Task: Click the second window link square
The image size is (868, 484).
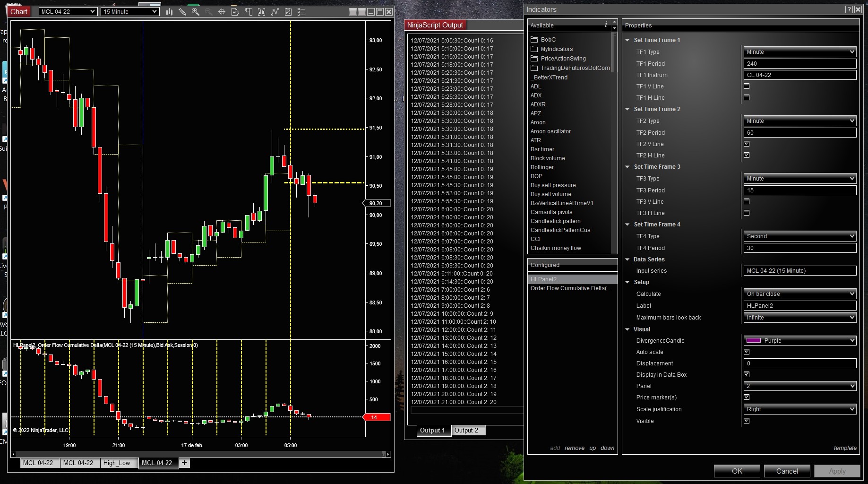Action: [362, 12]
